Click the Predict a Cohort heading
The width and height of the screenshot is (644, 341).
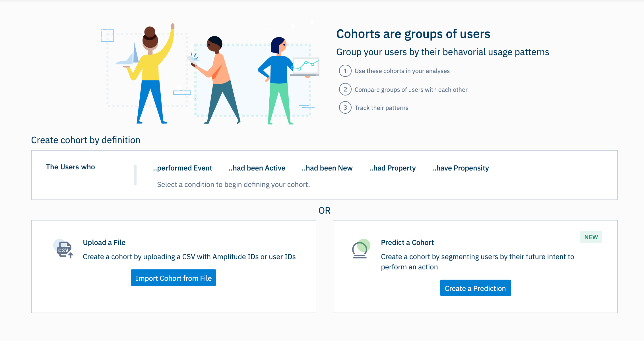coord(407,242)
